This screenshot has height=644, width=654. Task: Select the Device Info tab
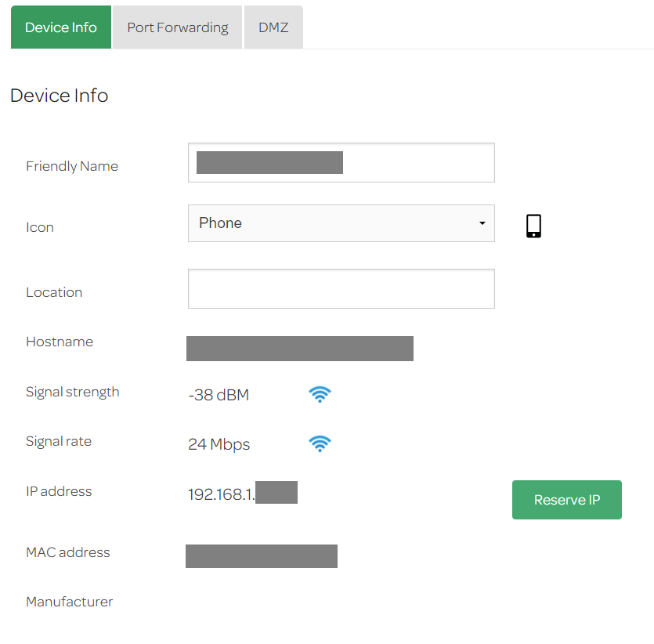60,27
